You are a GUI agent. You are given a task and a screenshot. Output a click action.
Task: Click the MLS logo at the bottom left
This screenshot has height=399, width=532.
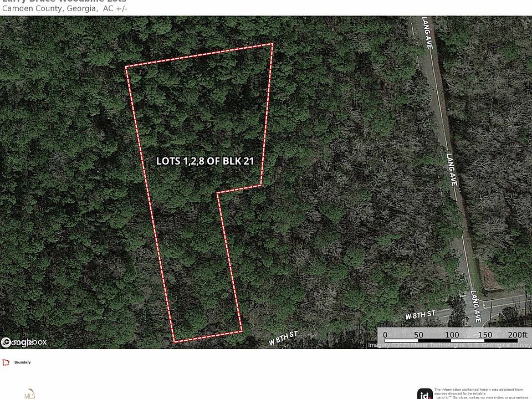[x=30, y=393]
